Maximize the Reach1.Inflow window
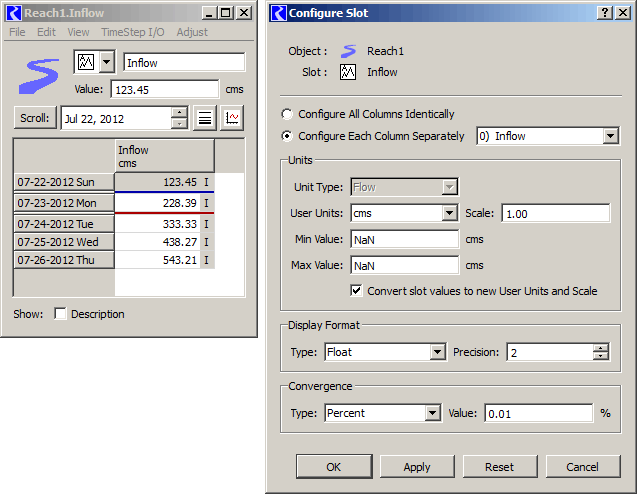637x494 pixels. click(226, 13)
